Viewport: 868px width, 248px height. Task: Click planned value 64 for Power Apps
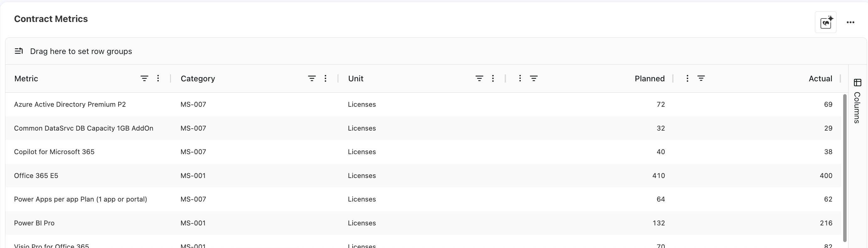[661, 199]
